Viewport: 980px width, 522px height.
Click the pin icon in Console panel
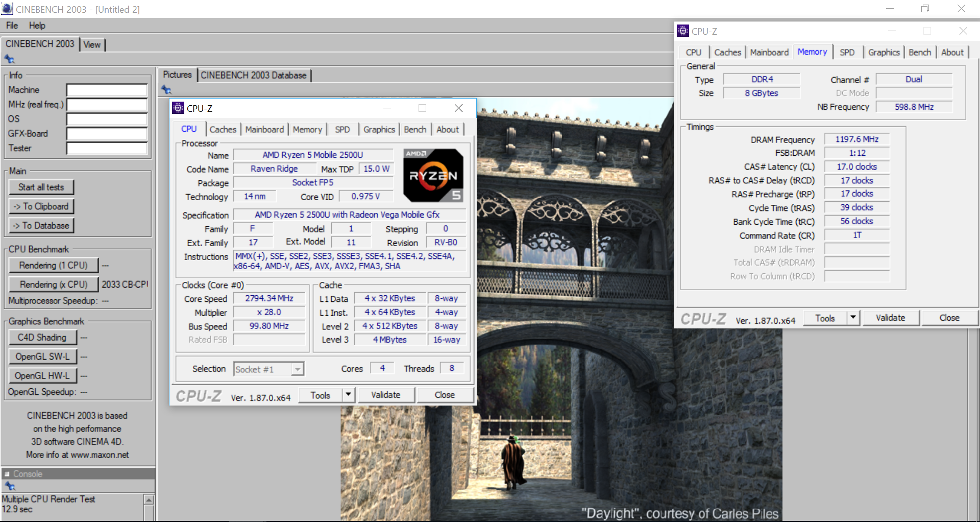coord(10,486)
